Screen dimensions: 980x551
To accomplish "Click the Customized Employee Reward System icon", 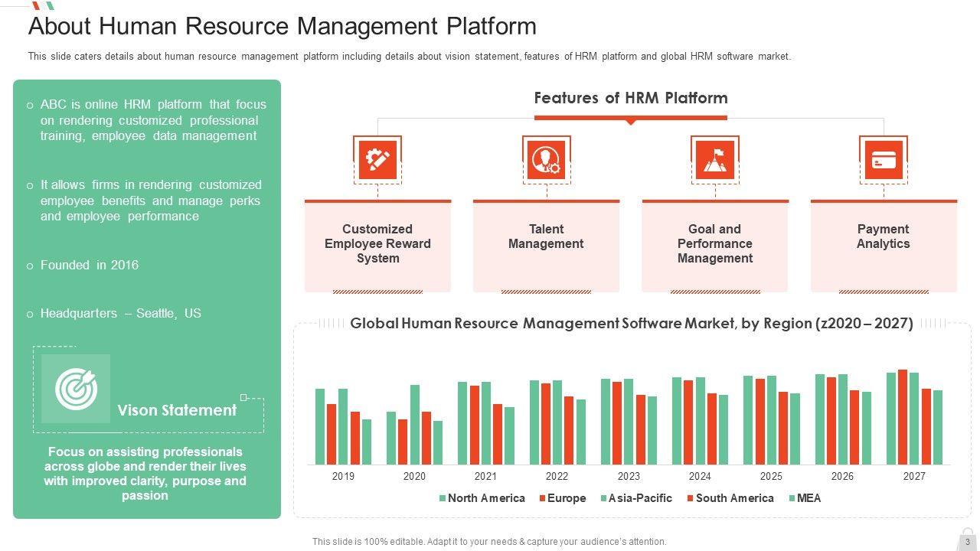I will point(377,159).
